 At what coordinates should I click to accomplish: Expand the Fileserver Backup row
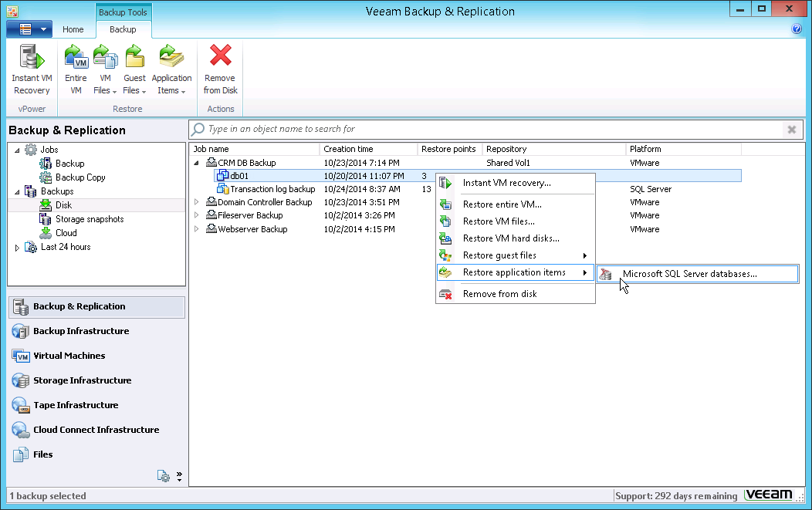(x=197, y=215)
